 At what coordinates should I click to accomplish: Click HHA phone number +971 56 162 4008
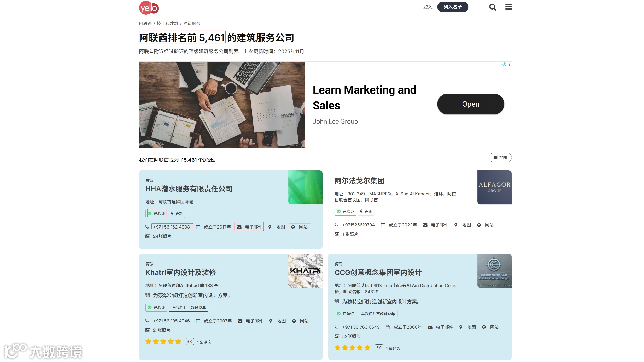pyautogui.click(x=172, y=227)
